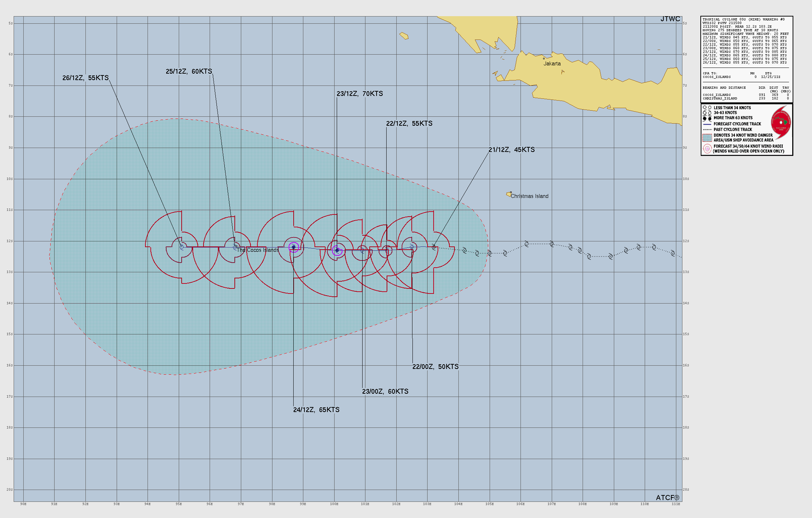Click the 26/12Z, 55KTS forecast label
The image size is (812, 518).
point(85,78)
